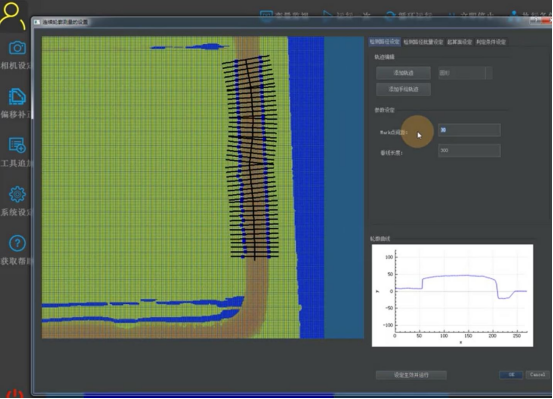
Task: Switch to the second tab, 检测路径批量设定
Action: point(423,42)
